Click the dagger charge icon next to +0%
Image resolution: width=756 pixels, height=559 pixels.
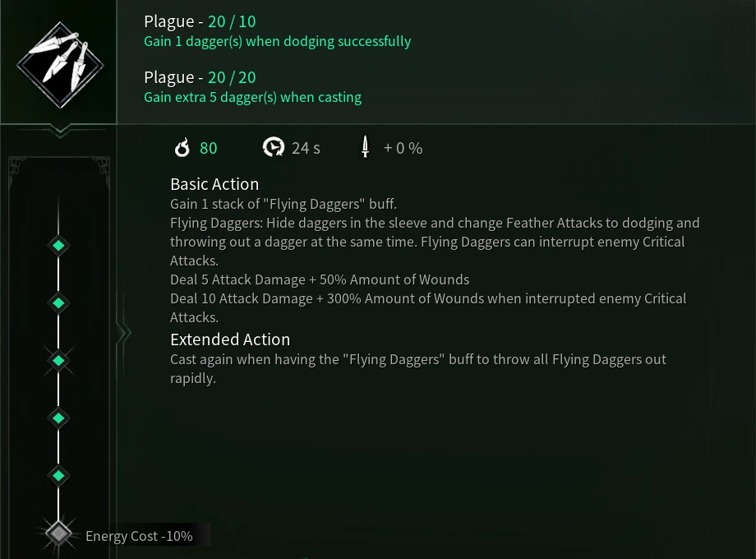click(x=365, y=147)
